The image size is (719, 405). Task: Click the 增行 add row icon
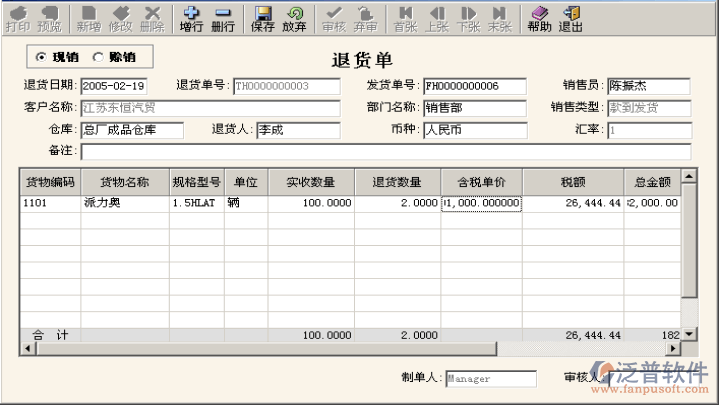tap(191, 18)
